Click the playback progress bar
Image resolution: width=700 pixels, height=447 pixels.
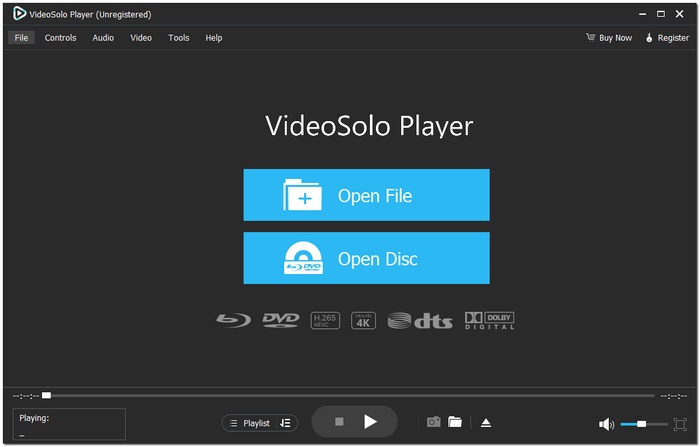(x=348, y=396)
